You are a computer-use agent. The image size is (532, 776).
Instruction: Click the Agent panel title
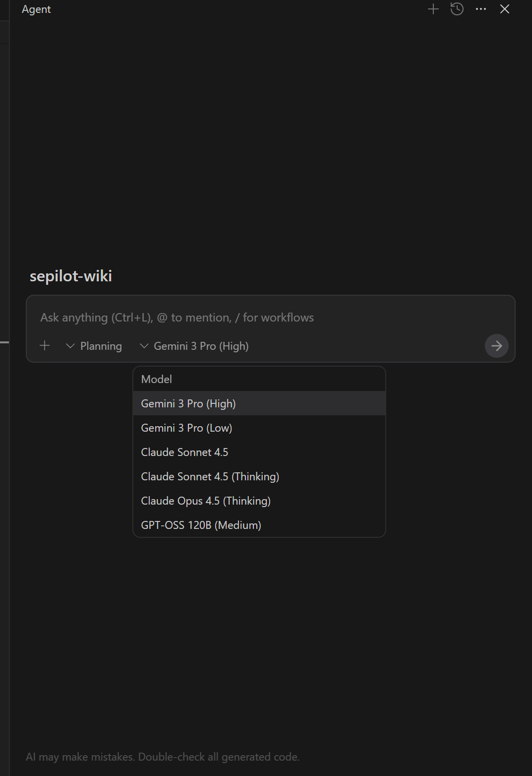click(x=36, y=9)
